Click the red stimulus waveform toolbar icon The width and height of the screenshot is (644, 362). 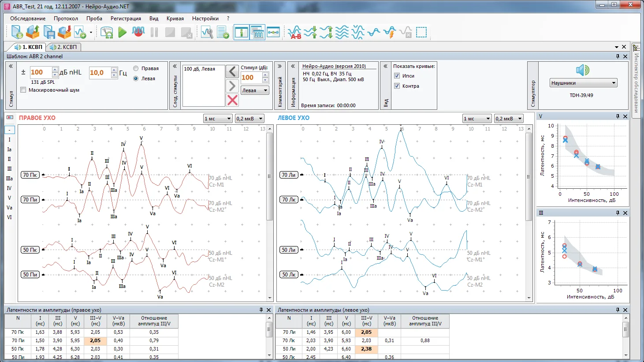coord(138,32)
